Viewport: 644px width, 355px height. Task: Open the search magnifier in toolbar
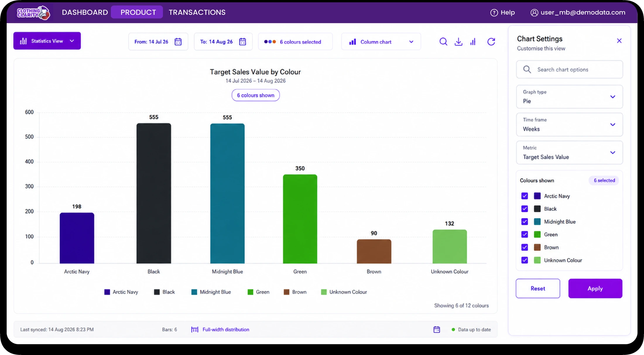pos(443,42)
